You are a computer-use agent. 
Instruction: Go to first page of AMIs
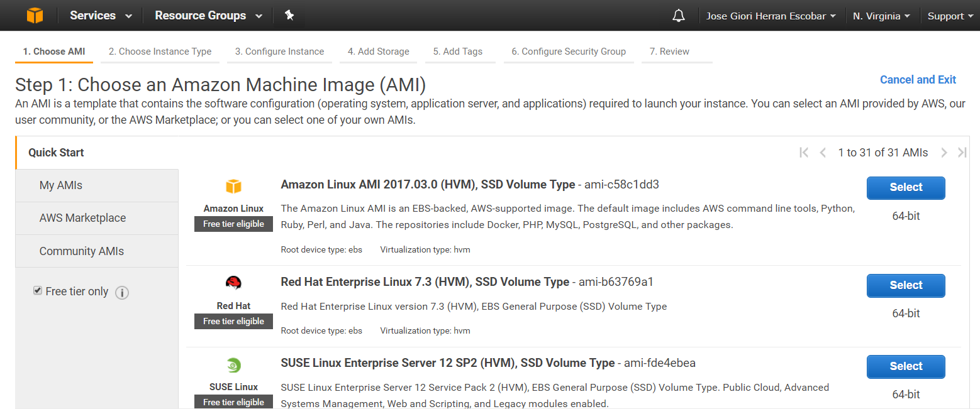pos(803,153)
